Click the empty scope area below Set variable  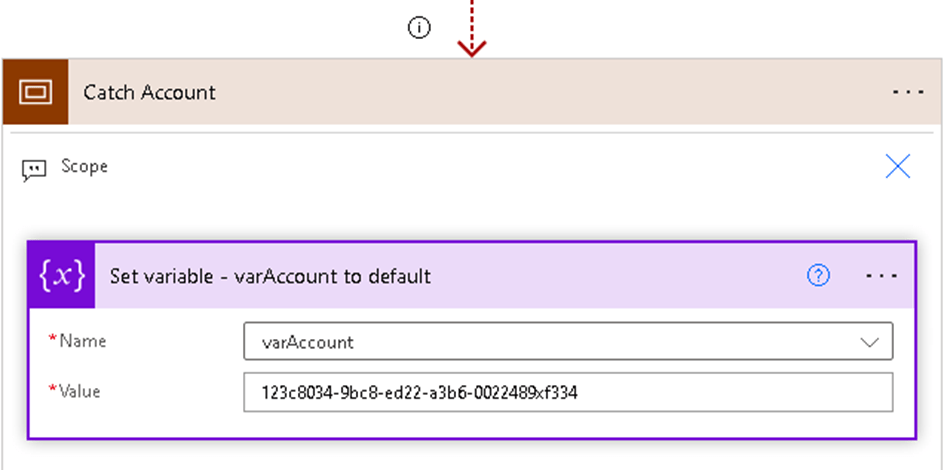[x=472, y=455]
